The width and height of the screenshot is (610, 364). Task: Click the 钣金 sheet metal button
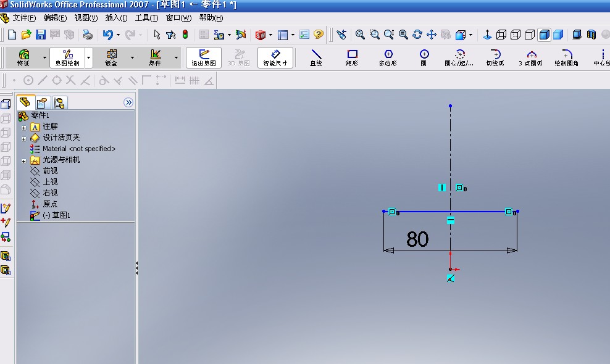[x=111, y=57]
